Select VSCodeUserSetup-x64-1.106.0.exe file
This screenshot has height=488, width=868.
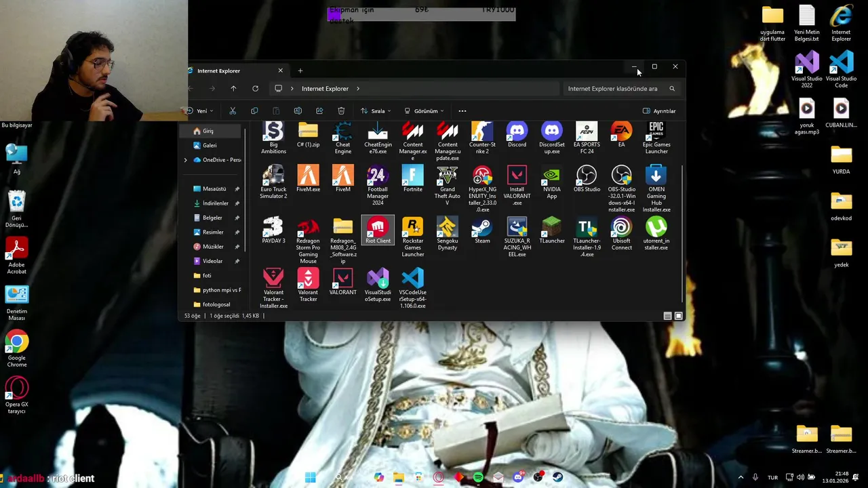pos(412,289)
